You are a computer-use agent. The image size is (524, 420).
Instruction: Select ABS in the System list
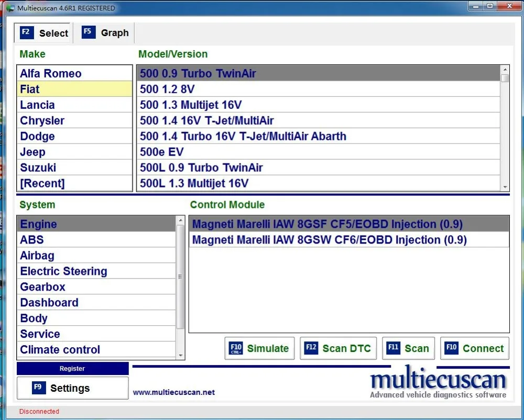click(96, 240)
